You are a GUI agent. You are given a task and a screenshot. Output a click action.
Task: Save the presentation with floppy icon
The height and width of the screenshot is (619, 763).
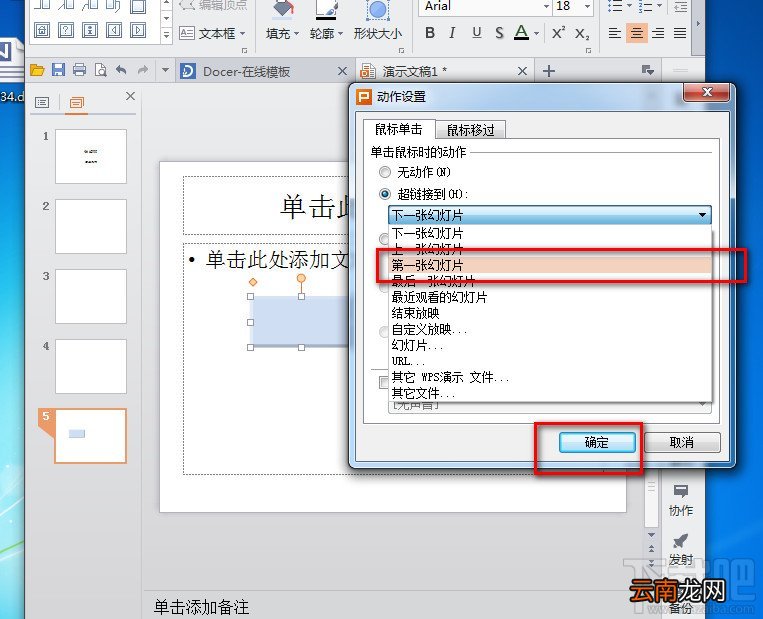pos(58,70)
